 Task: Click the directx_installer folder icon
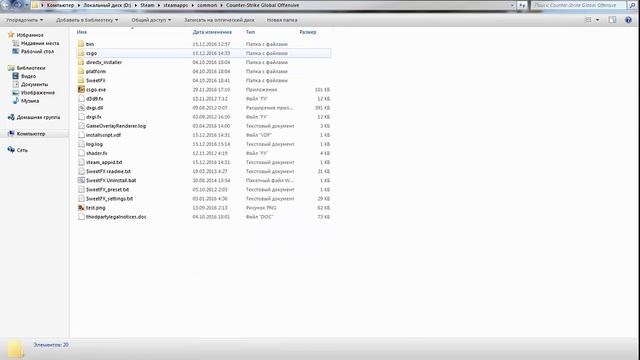[81, 62]
